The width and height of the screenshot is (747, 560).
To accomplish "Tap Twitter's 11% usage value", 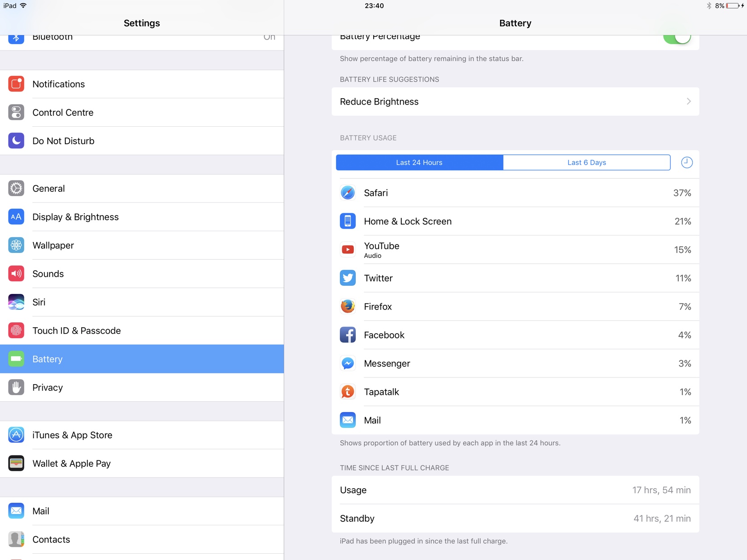I will point(683,278).
